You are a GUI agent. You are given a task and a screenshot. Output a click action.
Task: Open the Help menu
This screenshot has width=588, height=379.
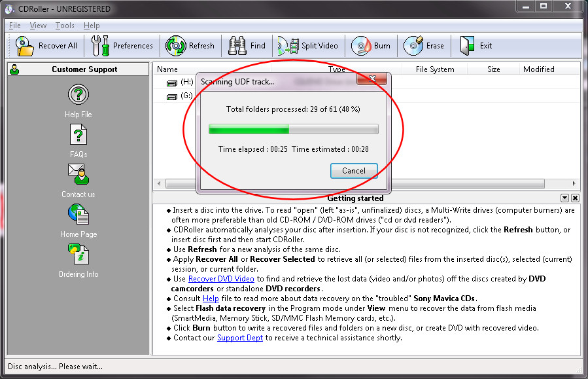(x=92, y=26)
